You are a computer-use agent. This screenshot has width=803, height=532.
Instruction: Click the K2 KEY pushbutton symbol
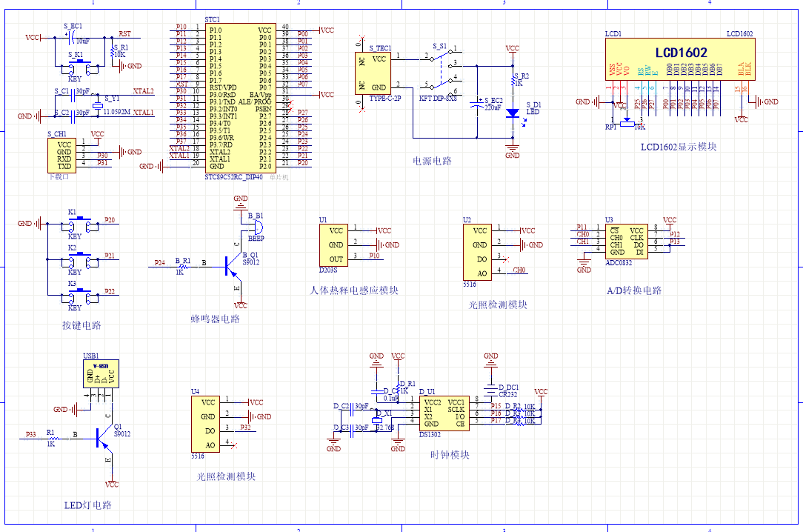(80, 260)
